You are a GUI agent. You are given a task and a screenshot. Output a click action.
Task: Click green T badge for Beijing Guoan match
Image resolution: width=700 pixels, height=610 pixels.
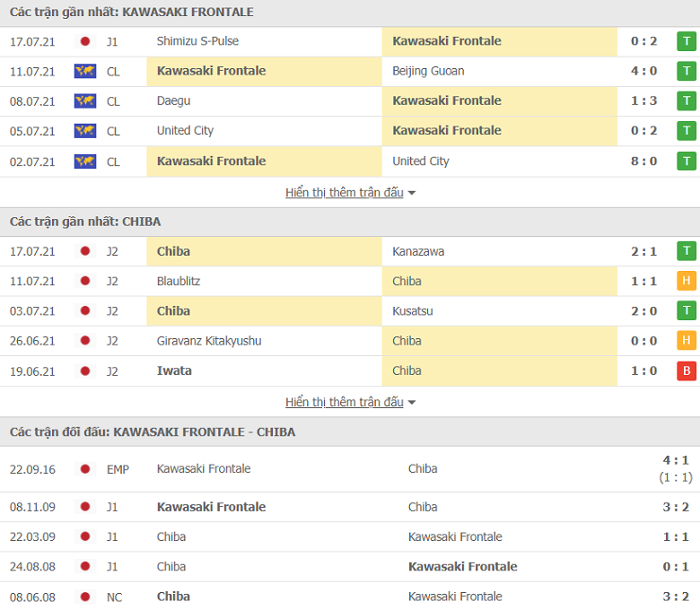coord(687,72)
